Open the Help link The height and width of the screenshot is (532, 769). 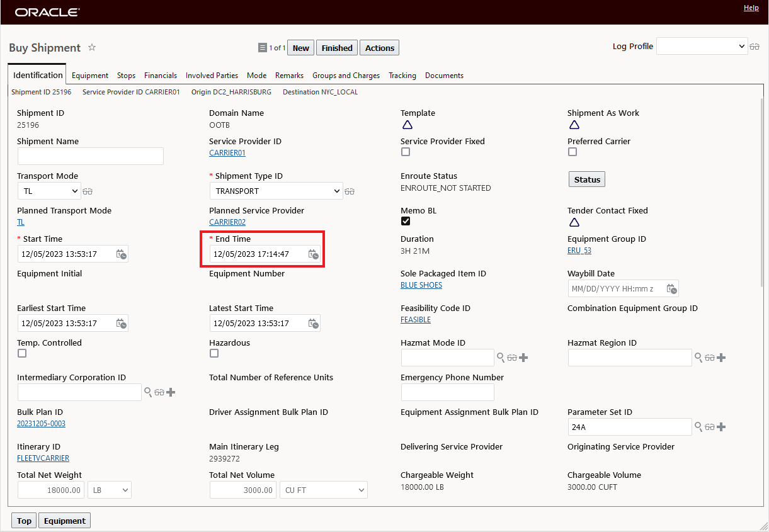pos(751,8)
